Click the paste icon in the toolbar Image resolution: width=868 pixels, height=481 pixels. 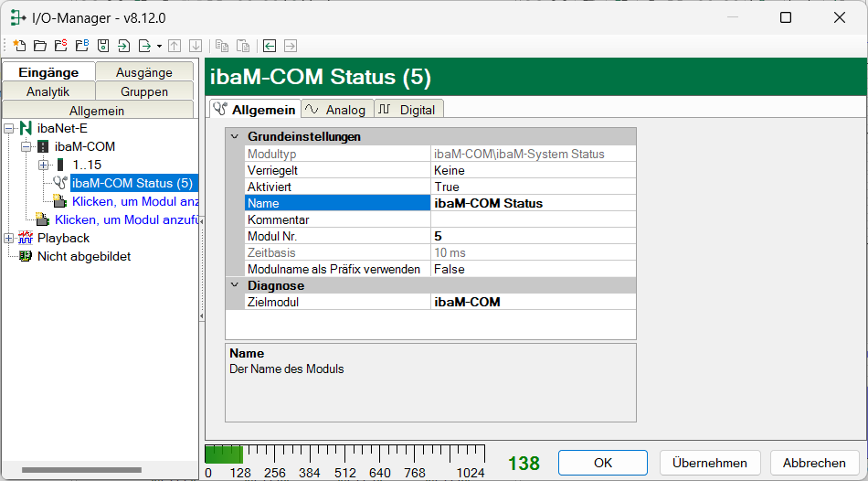(x=243, y=46)
